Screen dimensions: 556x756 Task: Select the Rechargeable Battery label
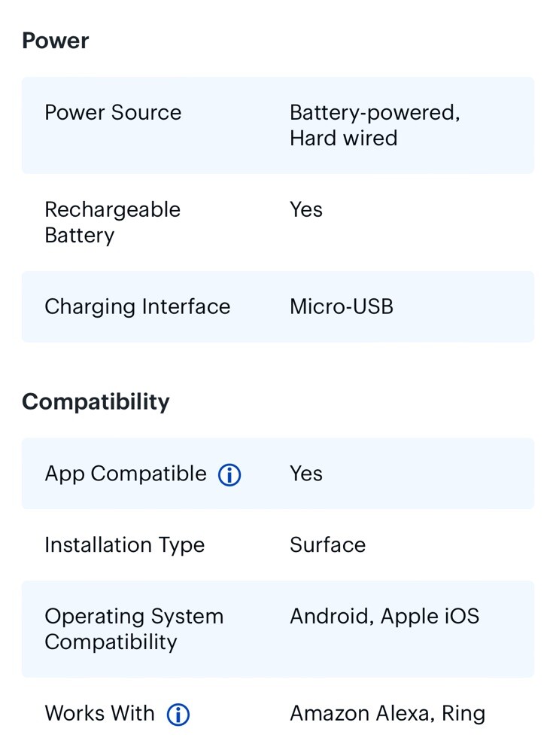tap(112, 222)
